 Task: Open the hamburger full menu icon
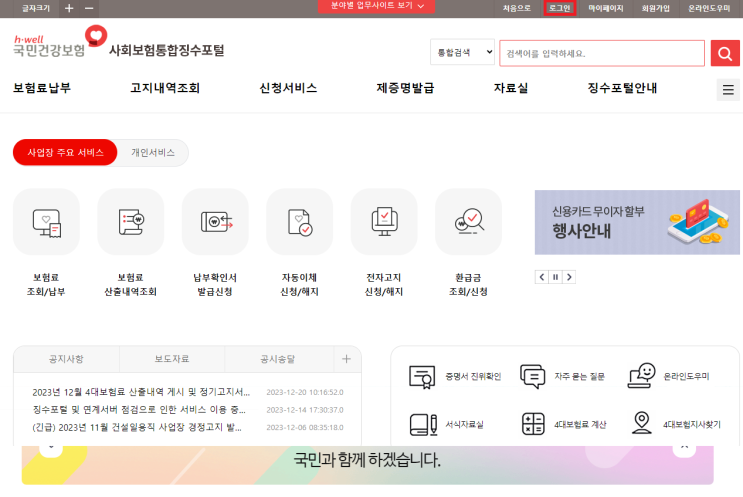(x=728, y=90)
